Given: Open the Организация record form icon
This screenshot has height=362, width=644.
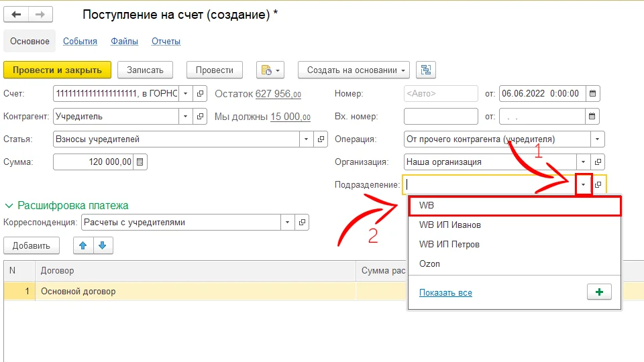Looking at the screenshot, I should 598,162.
